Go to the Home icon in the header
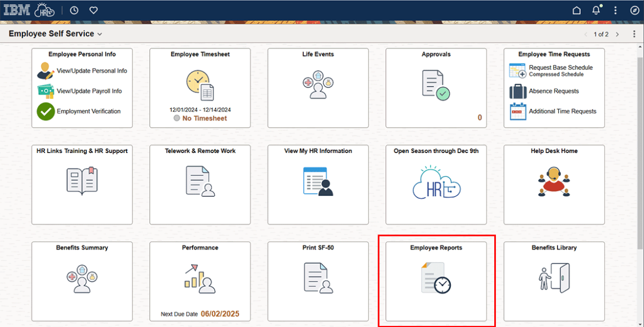The width and height of the screenshot is (644, 327). pos(576,9)
